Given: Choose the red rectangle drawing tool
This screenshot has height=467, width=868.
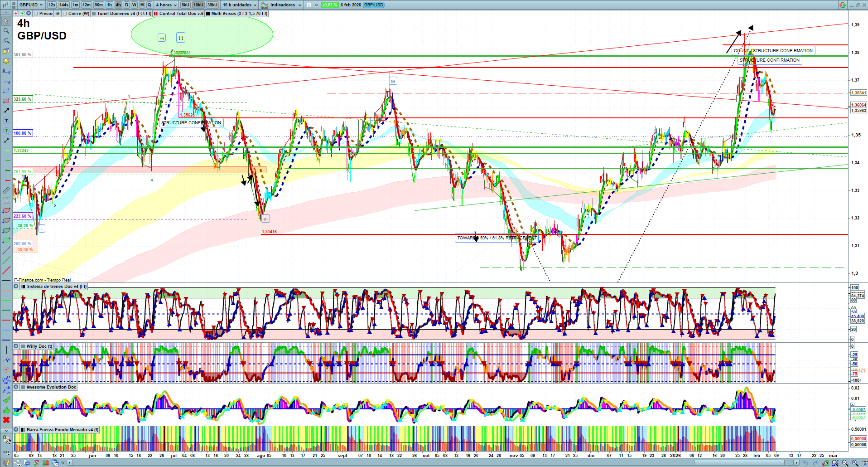Looking at the screenshot, I should tap(6, 101).
